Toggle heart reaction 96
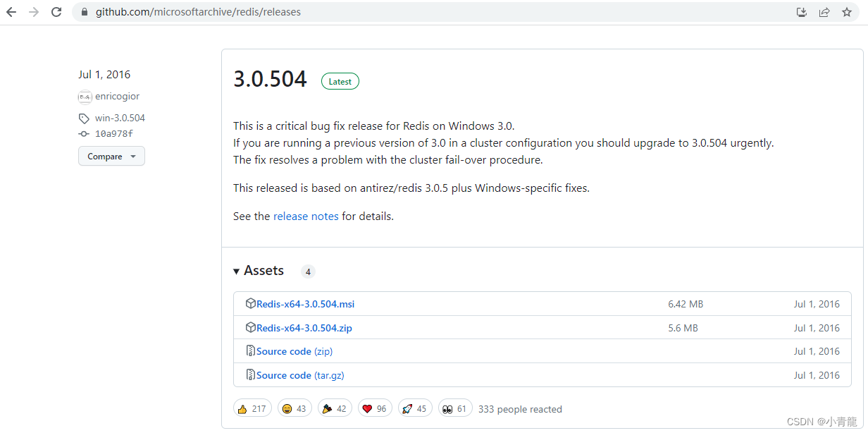 coord(375,408)
